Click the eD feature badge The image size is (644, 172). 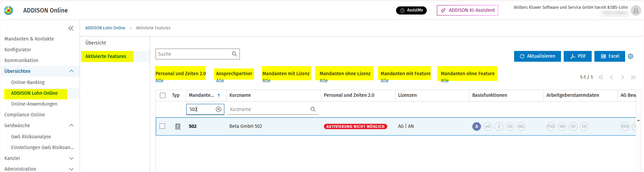488,126
